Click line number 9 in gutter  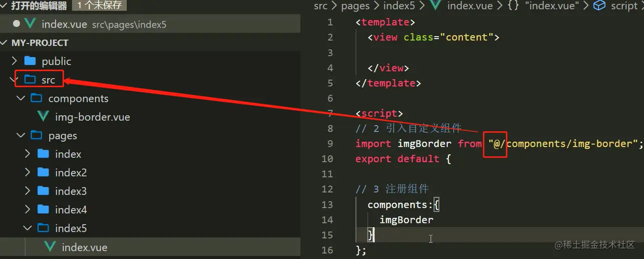(330, 144)
